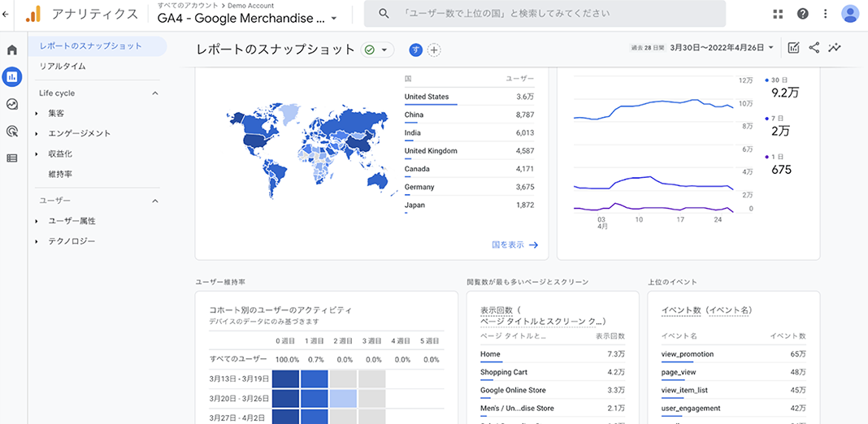Image resolution: width=868 pixels, height=424 pixels.
Task: Click the add comparison plus icon
Action: (x=434, y=50)
